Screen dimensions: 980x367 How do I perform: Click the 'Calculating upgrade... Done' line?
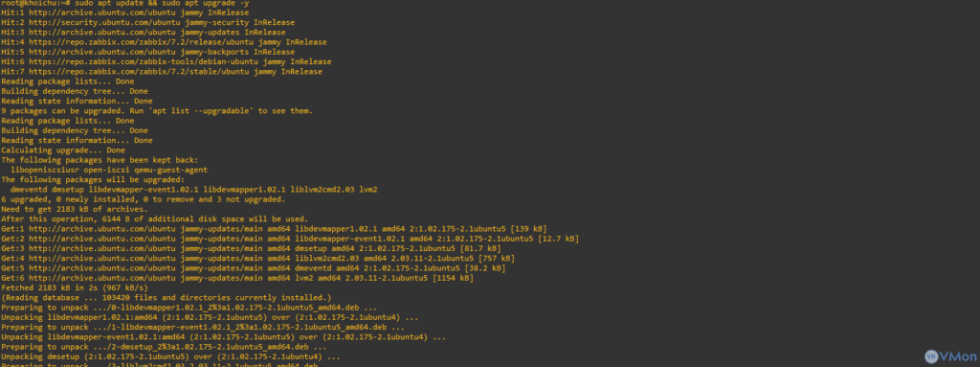tap(63, 150)
